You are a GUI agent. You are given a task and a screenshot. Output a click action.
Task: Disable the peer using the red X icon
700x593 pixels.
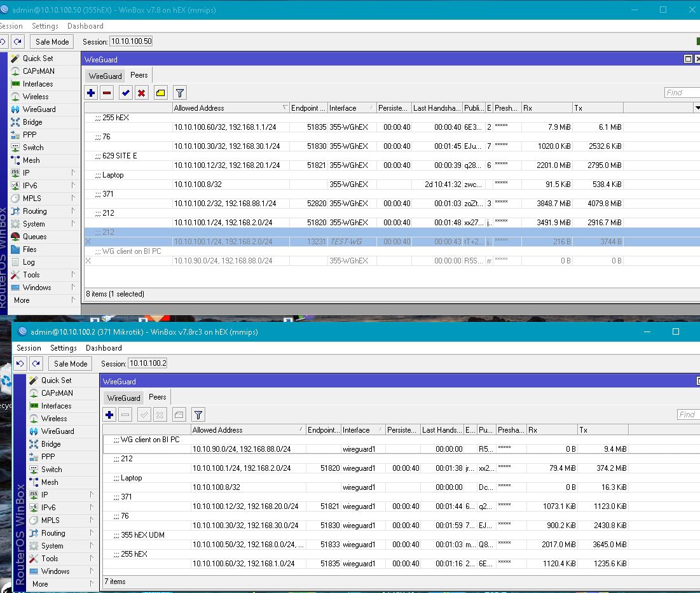[x=142, y=93]
